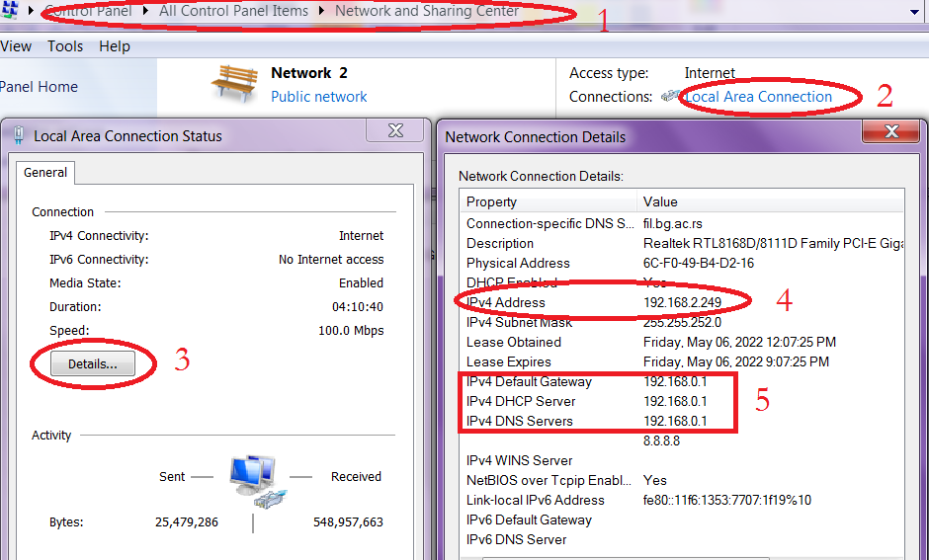Click the Details... button
Viewport: 929px width, 560px height.
pos(93,363)
